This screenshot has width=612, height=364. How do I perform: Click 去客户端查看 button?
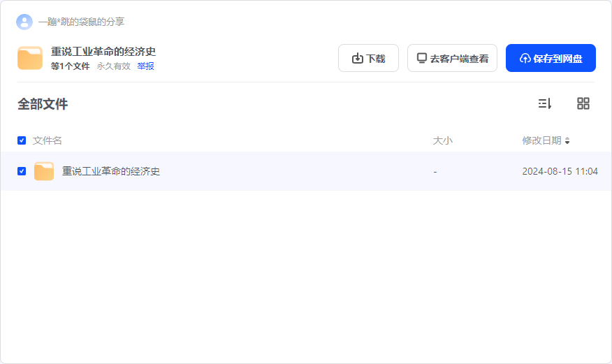(453, 58)
